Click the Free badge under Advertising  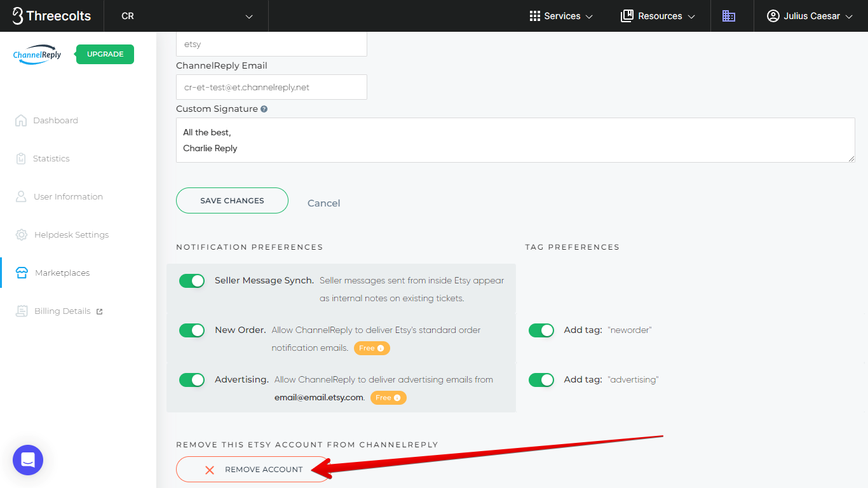388,398
